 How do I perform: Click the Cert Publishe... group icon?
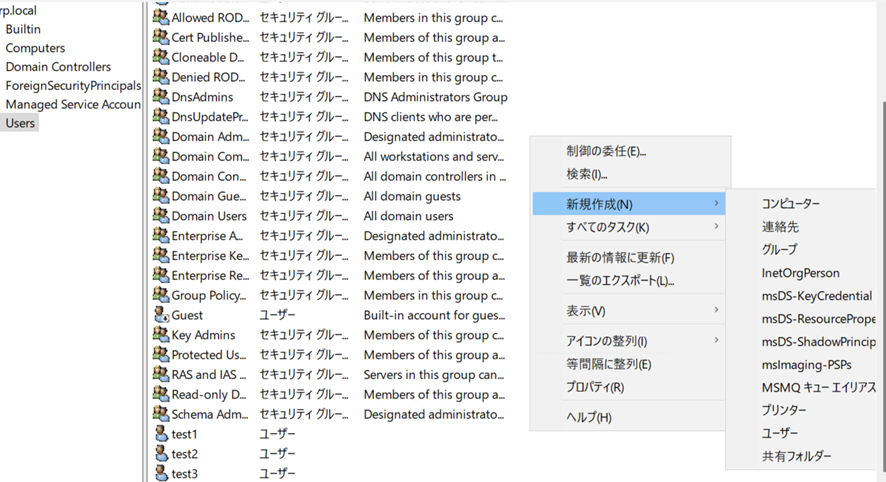click(x=161, y=37)
